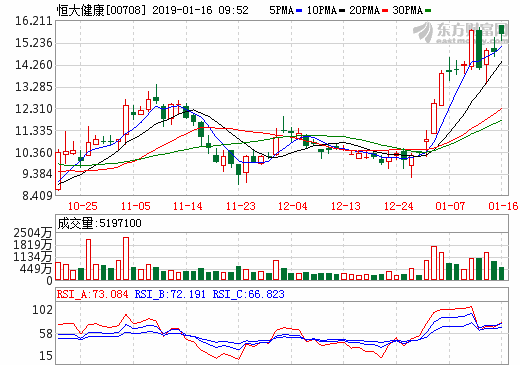Viewport: 520px width, 365px height.
Task: Click the red 20PMA legend color marker
Action: 385,11
